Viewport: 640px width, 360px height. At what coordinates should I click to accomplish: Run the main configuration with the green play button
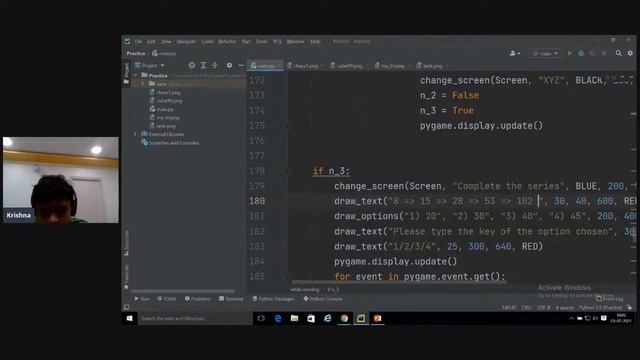pyautogui.click(x=569, y=53)
